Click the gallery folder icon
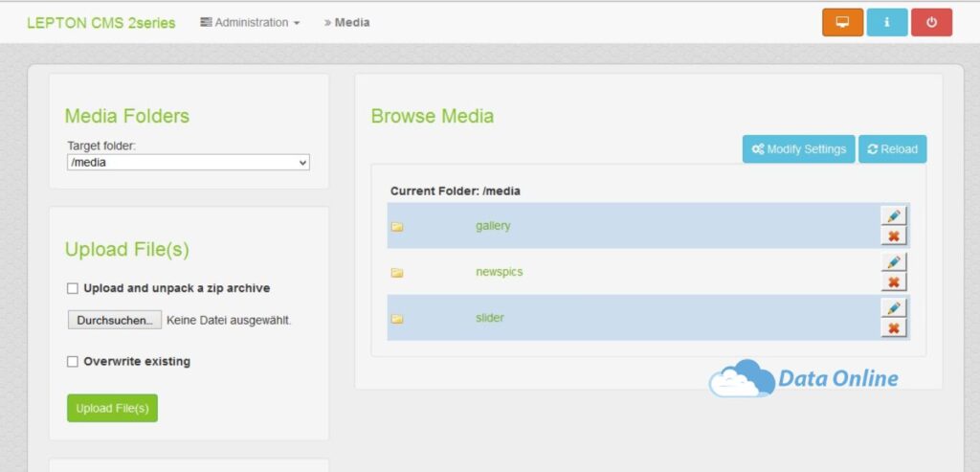The width and height of the screenshot is (980, 472). click(x=397, y=226)
